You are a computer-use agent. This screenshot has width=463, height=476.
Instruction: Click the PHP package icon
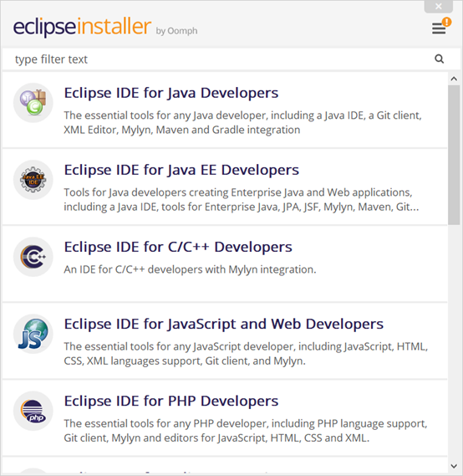(33, 411)
